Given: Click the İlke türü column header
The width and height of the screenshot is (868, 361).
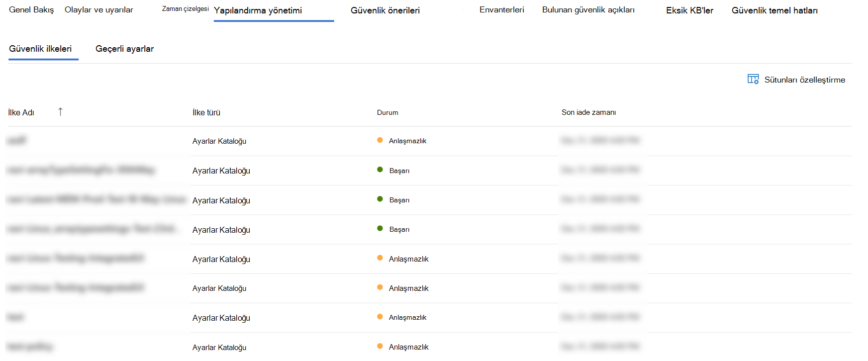Looking at the screenshot, I should (x=206, y=112).
